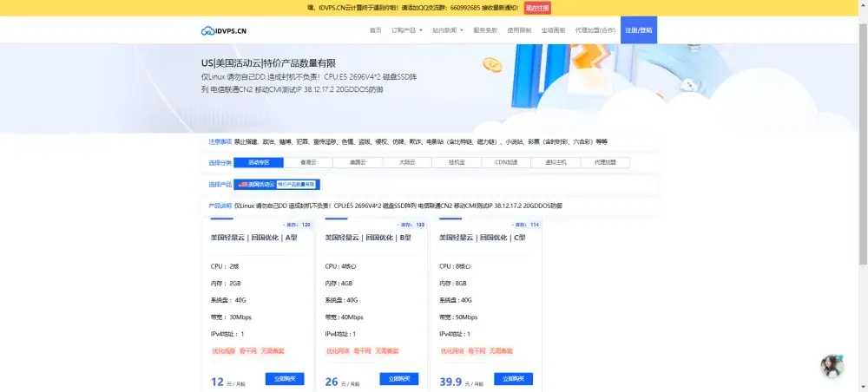This screenshot has height=392, width=868.
Task: Expand the 订购产品 dropdown menu
Action: click(x=407, y=30)
